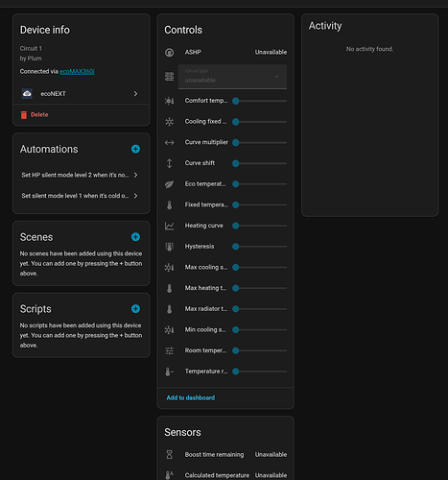Screen dimensions: 448x480
Task: Click the Max heating slider
Action: (x=259, y=288)
